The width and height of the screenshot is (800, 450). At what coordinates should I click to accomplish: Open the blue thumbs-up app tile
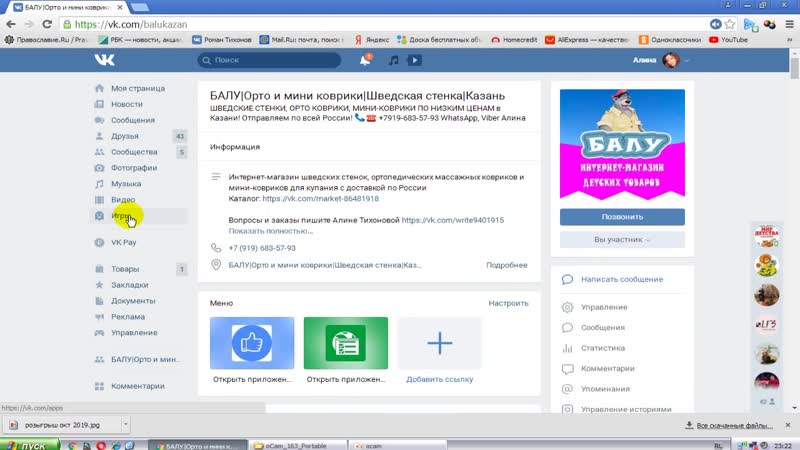(252, 343)
